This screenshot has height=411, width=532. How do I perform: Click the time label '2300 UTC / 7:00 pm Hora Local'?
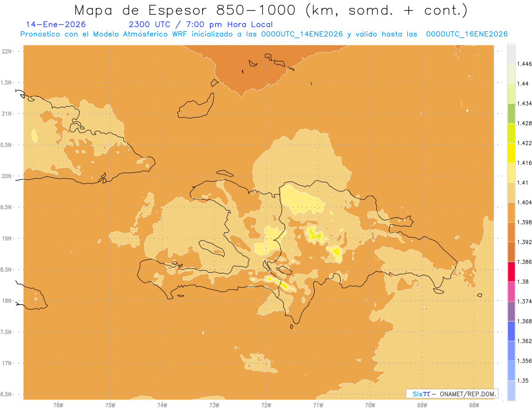tap(201, 25)
